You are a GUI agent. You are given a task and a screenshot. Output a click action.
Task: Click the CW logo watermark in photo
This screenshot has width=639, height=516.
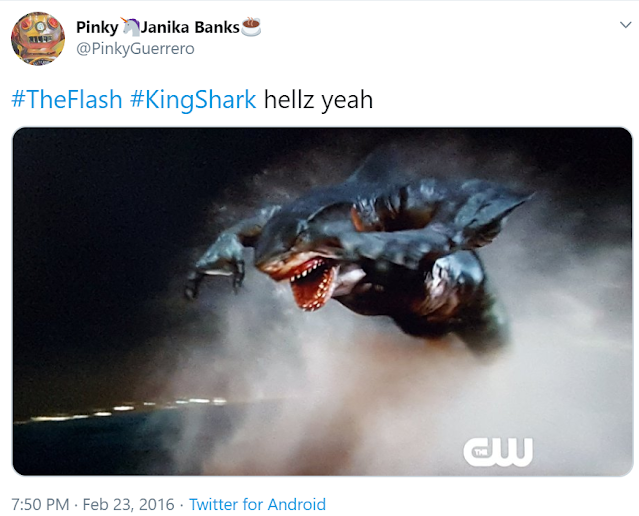coord(498,452)
